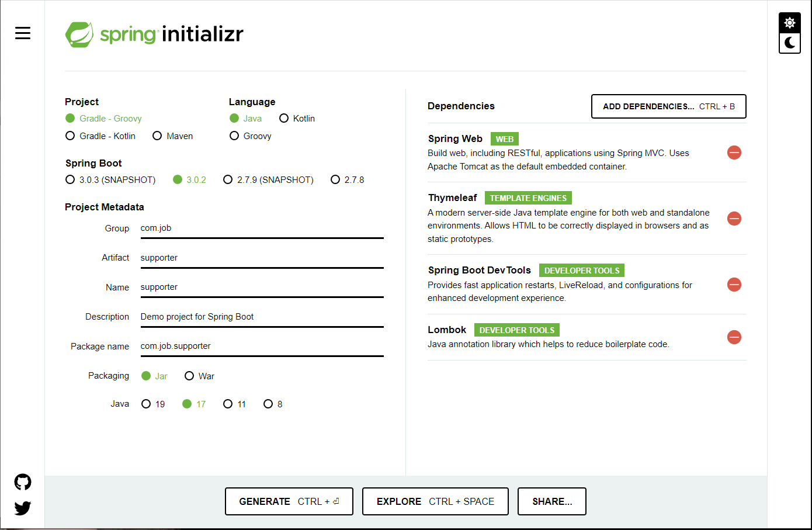Click the Project Metadata heading
Screen dimensions: 812x530
[x=105, y=207]
